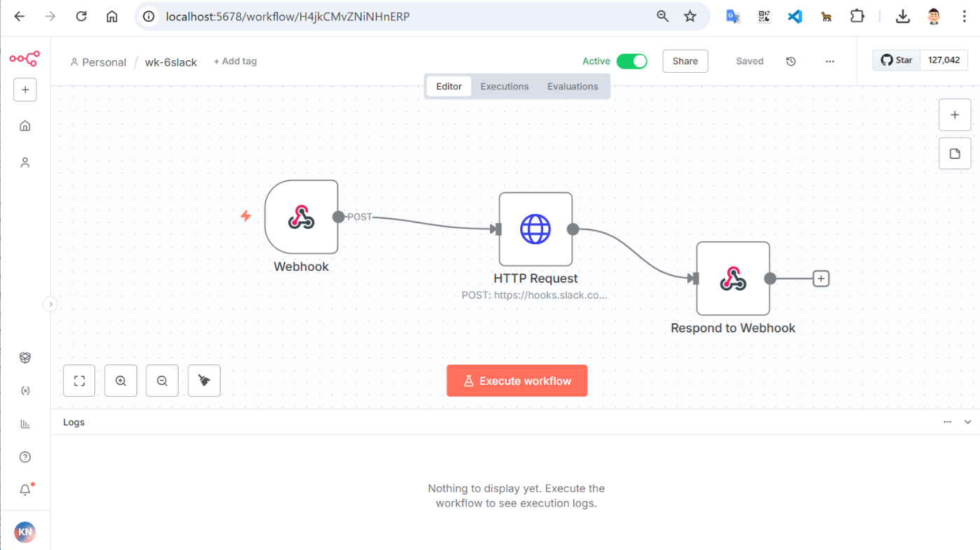This screenshot has height=550, width=980.
Task: Switch to the Executions tab
Action: (x=505, y=86)
